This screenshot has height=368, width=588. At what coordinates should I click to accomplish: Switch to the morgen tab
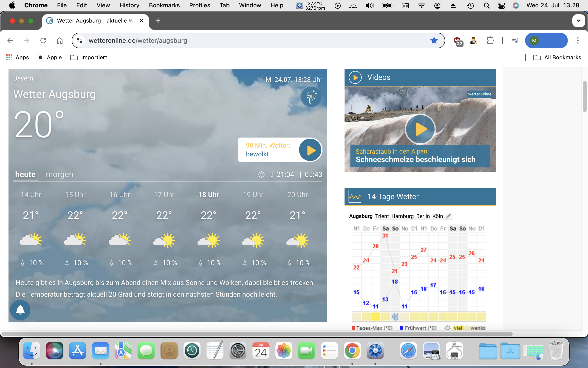pyautogui.click(x=59, y=175)
